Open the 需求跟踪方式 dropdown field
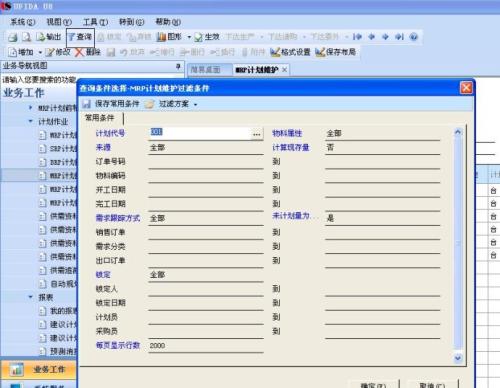The width and height of the screenshot is (500, 388). 206,218
